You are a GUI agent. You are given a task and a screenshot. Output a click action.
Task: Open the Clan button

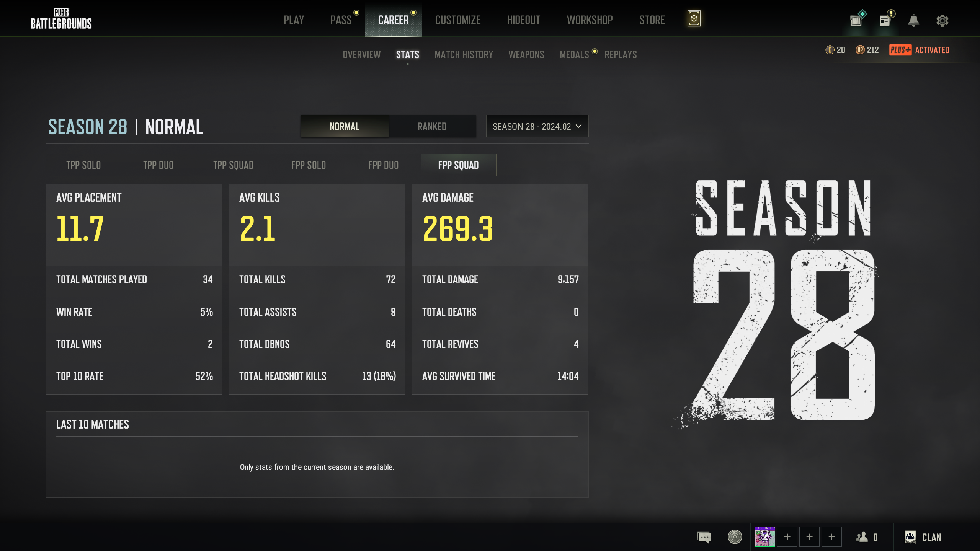pyautogui.click(x=923, y=537)
